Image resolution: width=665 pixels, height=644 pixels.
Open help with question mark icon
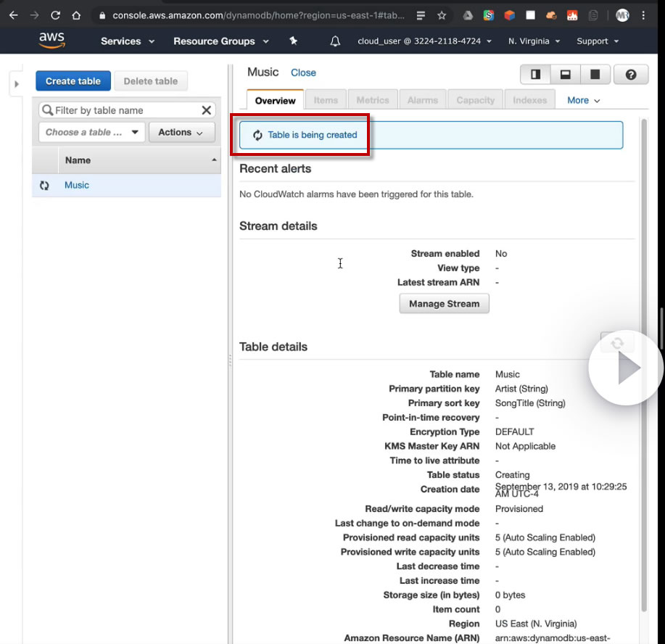(631, 75)
